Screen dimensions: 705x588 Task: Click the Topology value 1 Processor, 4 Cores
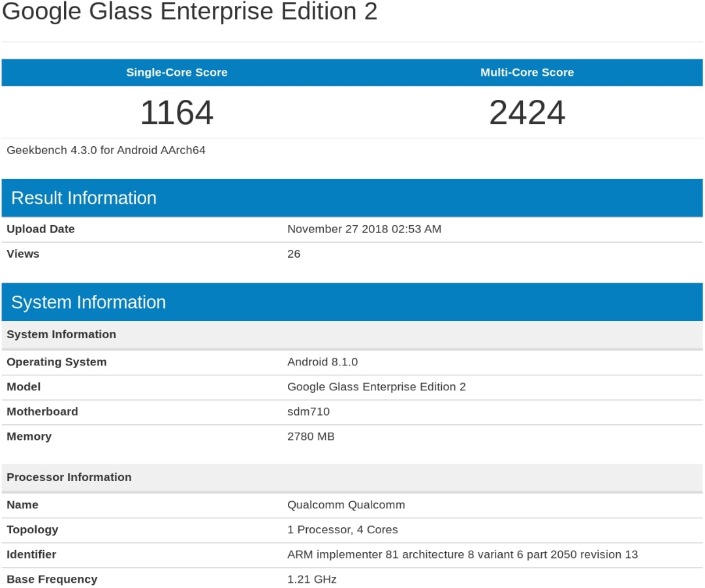click(342, 530)
